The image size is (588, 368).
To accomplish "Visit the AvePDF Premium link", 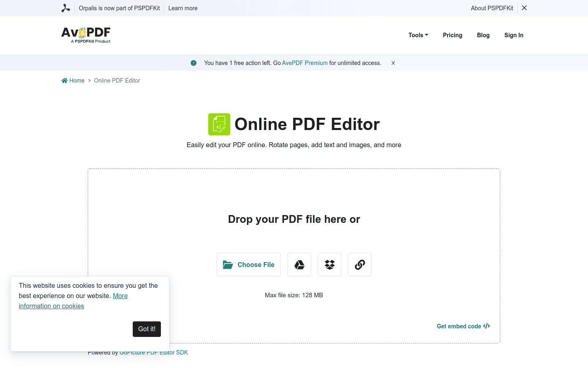I will tap(305, 63).
